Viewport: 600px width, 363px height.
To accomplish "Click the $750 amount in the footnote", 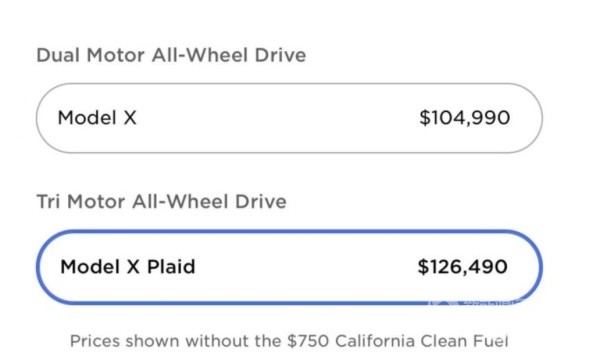I will 308,341.
